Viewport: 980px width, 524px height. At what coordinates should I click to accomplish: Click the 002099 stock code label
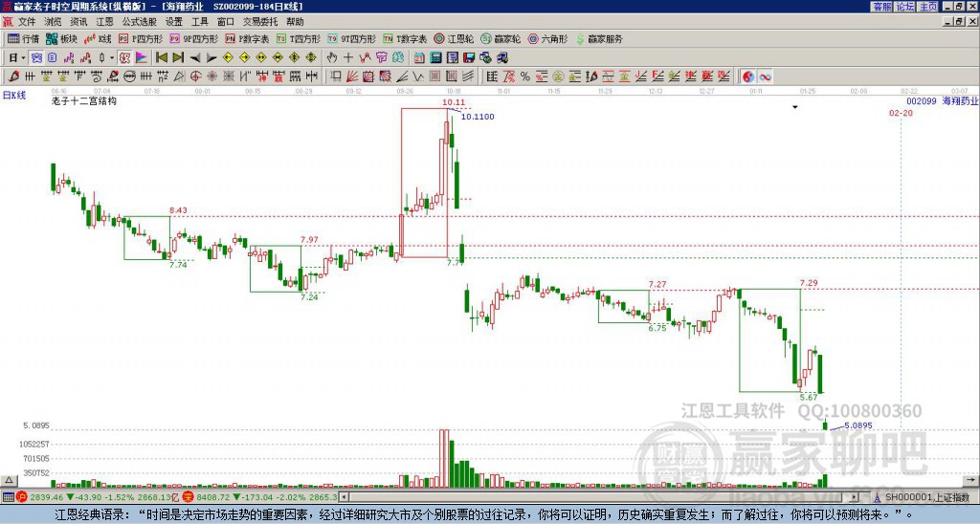pos(922,100)
